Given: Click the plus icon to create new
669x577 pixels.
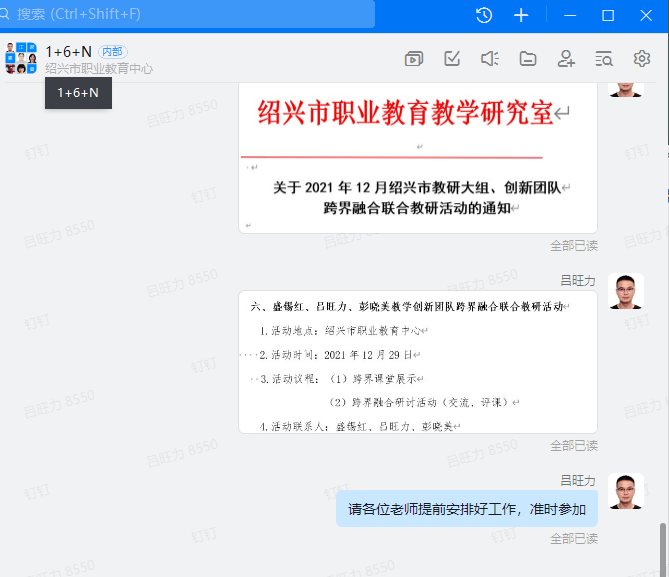Looking at the screenshot, I should [x=521, y=15].
